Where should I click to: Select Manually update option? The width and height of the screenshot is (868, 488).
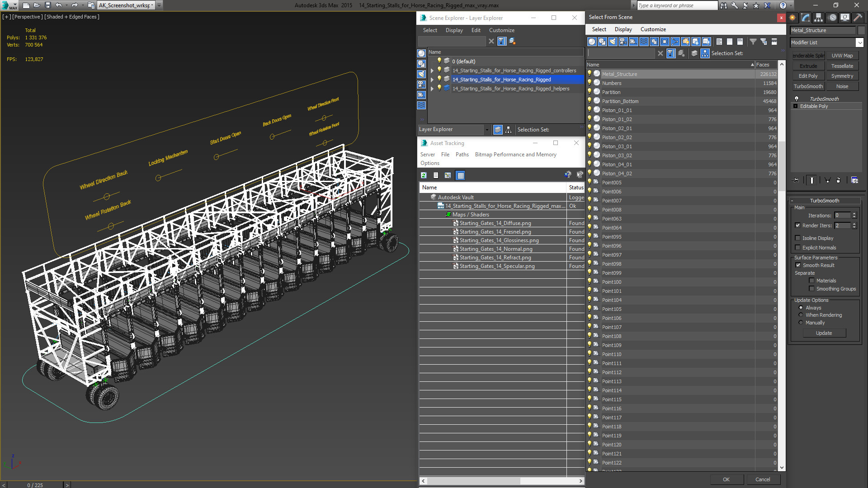(801, 323)
